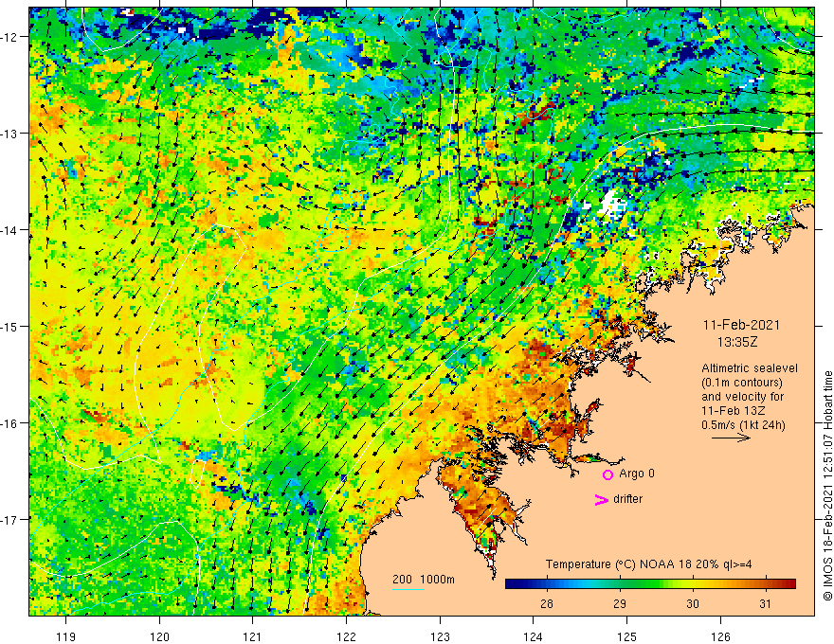
Task: Click the 'Altimetric sealevel' caption text
Action: [750, 368]
